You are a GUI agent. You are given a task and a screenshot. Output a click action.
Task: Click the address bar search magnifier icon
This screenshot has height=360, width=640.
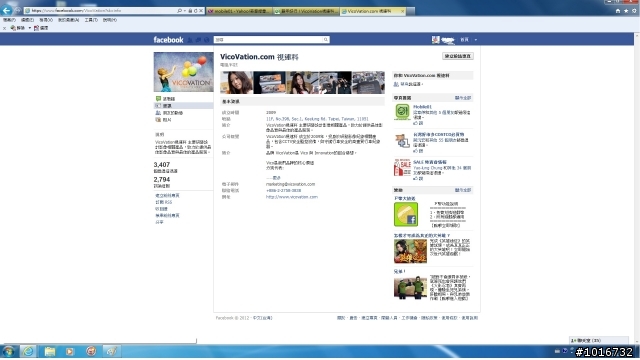[180, 11]
